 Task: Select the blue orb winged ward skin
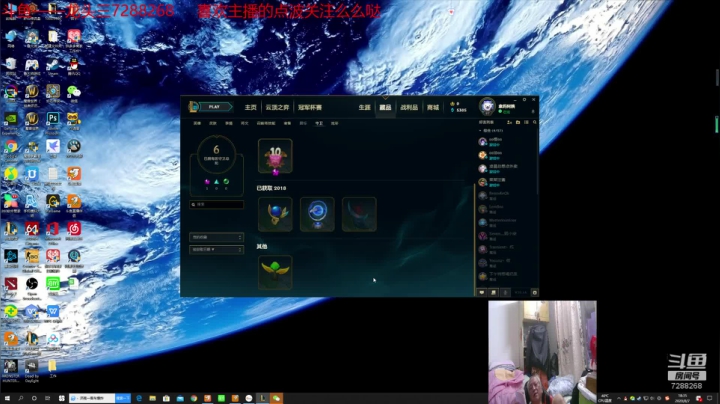pos(275,214)
